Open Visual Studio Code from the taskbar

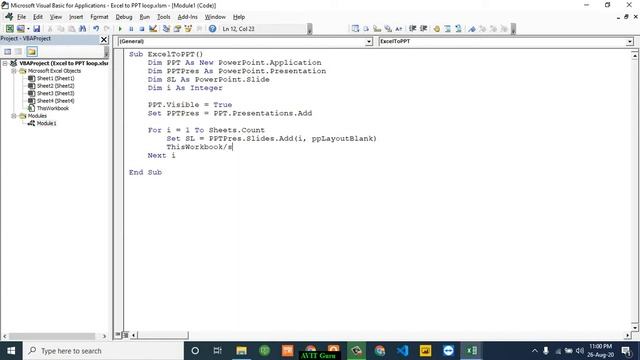[x=402, y=351]
